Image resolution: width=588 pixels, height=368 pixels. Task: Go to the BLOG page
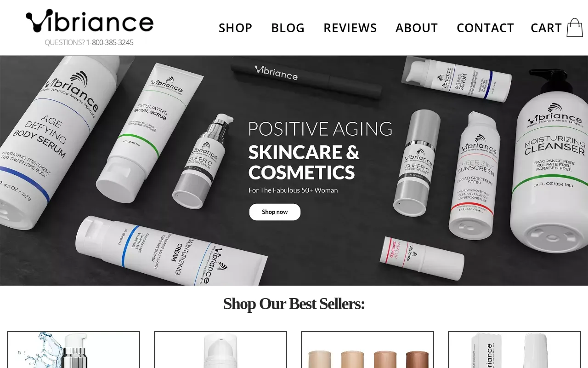tap(288, 28)
